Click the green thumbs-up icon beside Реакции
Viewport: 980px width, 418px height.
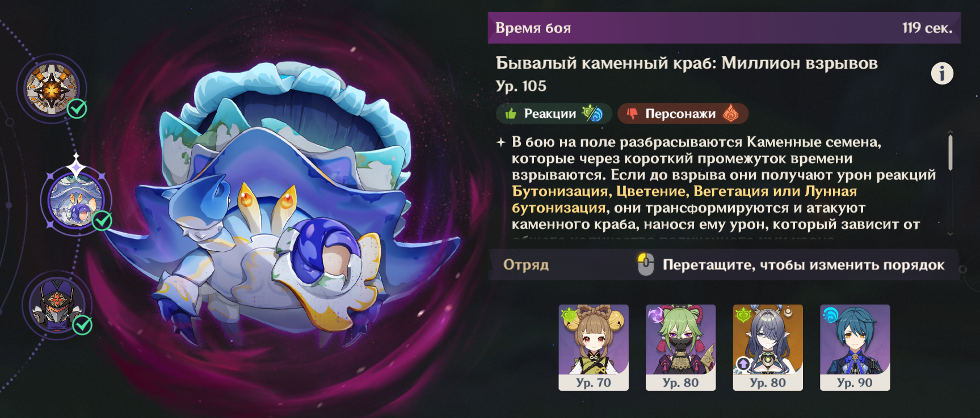[x=511, y=113]
